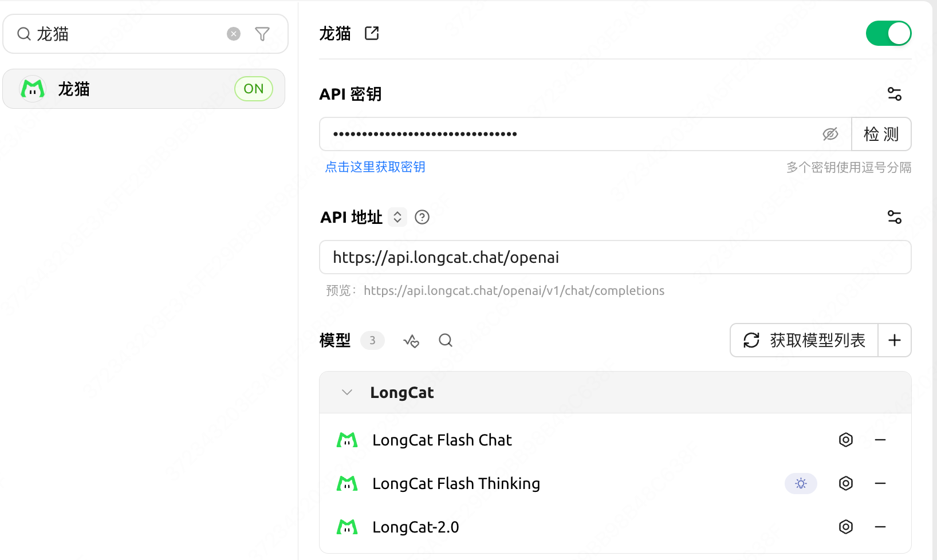Open 龙猫 official site external link icon

pyautogui.click(x=372, y=33)
